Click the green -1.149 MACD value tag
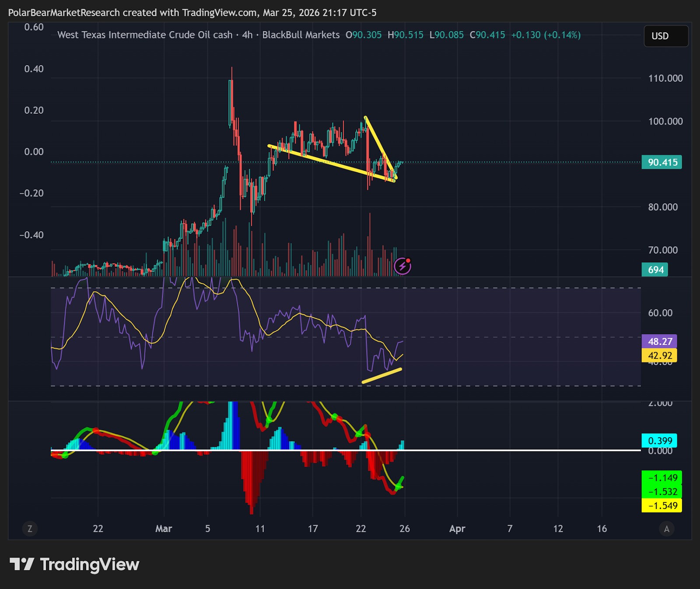 coord(662,478)
